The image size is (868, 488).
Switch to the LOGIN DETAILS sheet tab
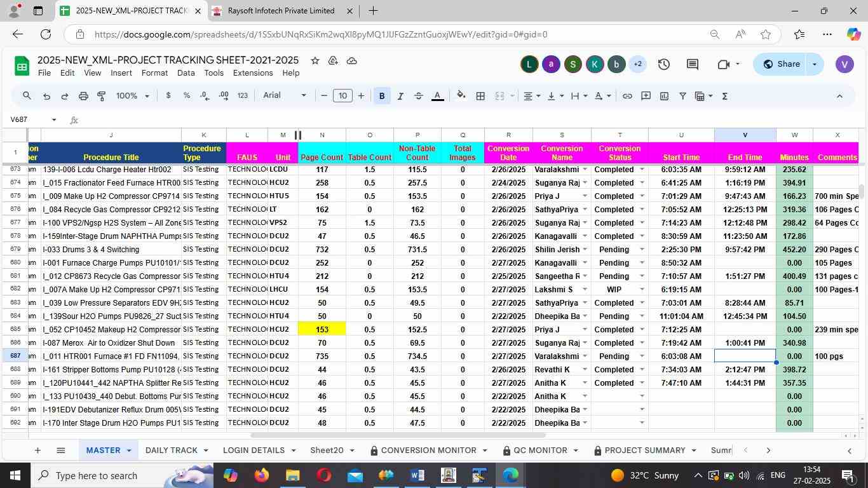(254, 451)
